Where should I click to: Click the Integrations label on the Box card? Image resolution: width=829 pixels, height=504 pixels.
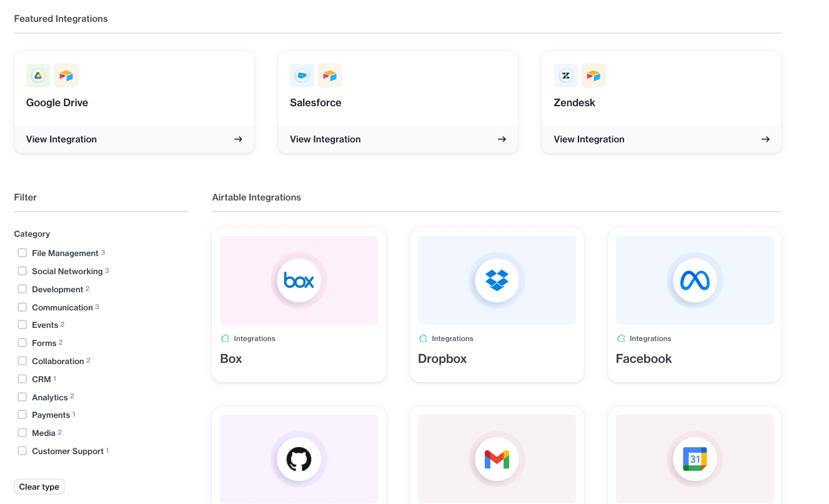254,338
